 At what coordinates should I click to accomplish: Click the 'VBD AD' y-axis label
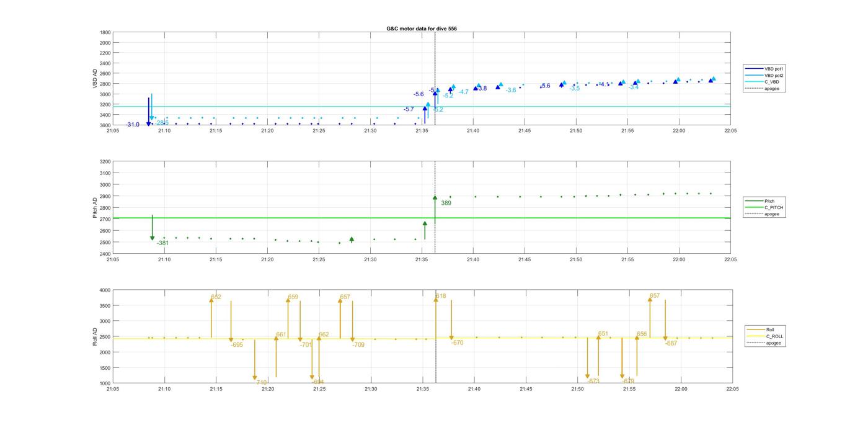click(x=95, y=79)
